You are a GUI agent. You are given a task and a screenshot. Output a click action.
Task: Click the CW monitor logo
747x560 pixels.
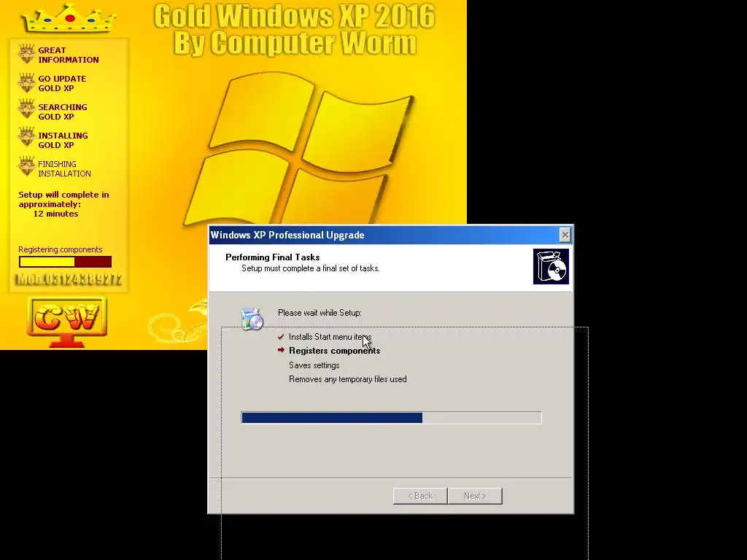click(x=67, y=322)
